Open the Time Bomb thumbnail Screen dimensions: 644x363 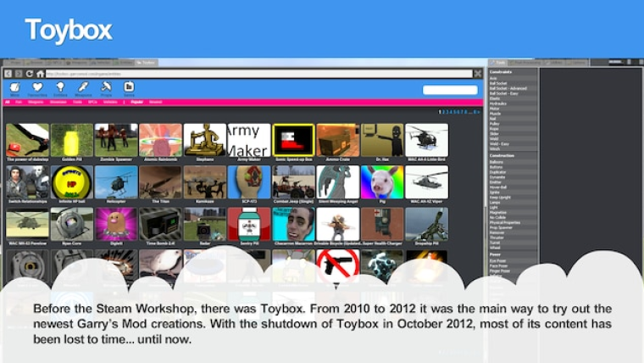pyautogui.click(x=161, y=224)
